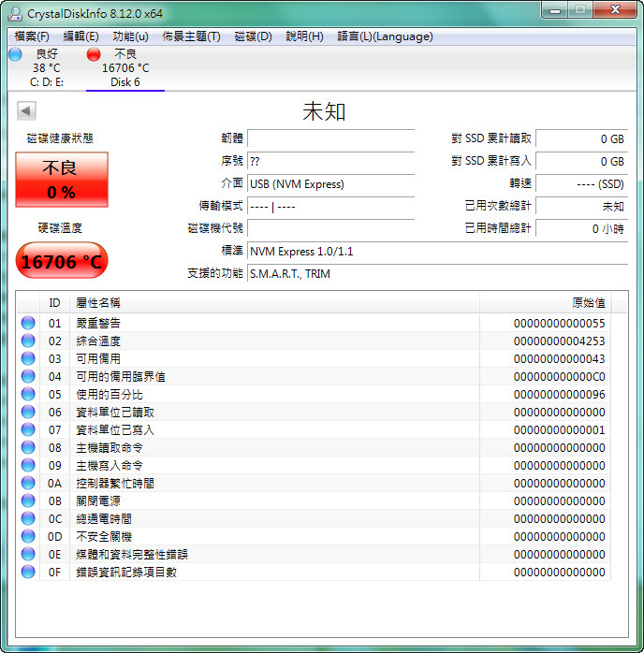Click the 標準 NVM Express 1.0/1.1 field
This screenshot has height=653, width=644.
click(x=437, y=251)
